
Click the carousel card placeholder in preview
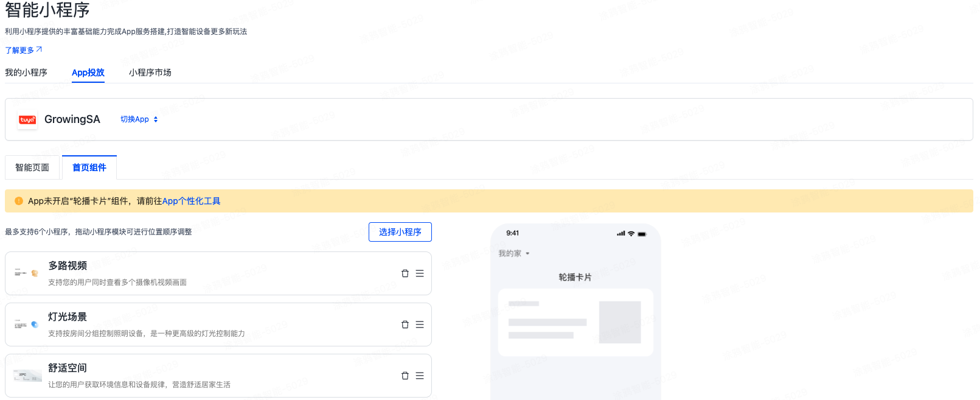tap(575, 323)
